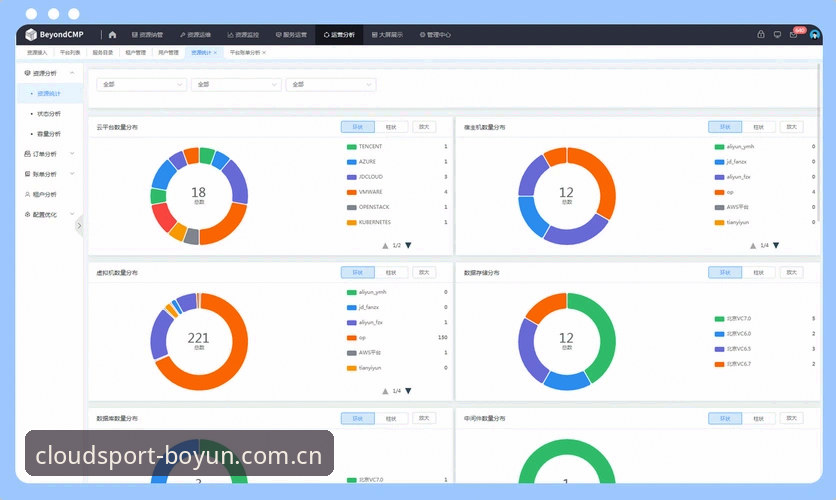The width and height of the screenshot is (836, 500).
Task: Enlarge the 中间件数量分布 chart with 放大
Action: pos(792,418)
